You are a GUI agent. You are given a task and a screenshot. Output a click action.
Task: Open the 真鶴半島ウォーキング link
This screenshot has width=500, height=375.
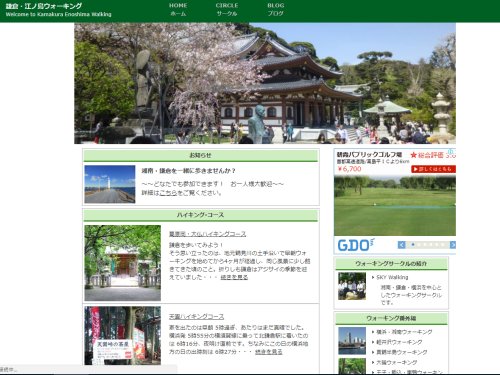pos(402,352)
